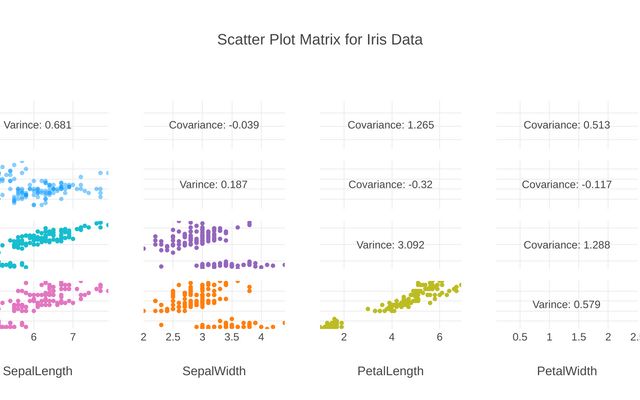The height and width of the screenshot is (400, 640).
Task: Click the SepalWidth axis title
Action: coord(213,371)
